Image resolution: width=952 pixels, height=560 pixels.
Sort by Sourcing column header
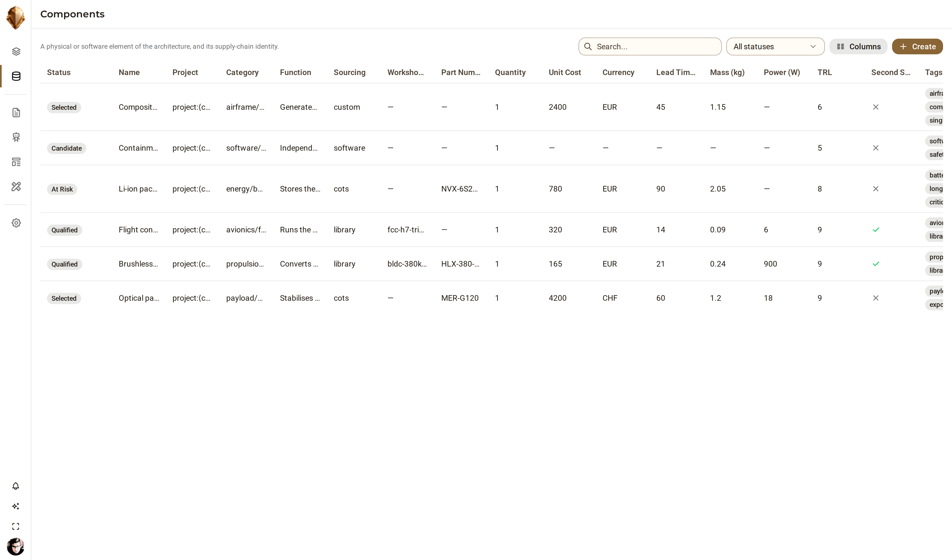(349, 72)
